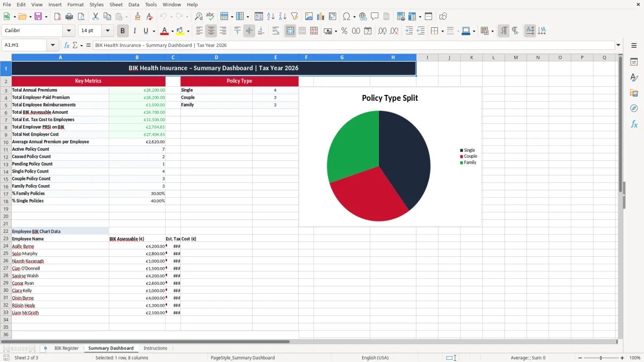Open background color dropdown arrow
Screen dimensions: 644x362
click(x=188, y=31)
